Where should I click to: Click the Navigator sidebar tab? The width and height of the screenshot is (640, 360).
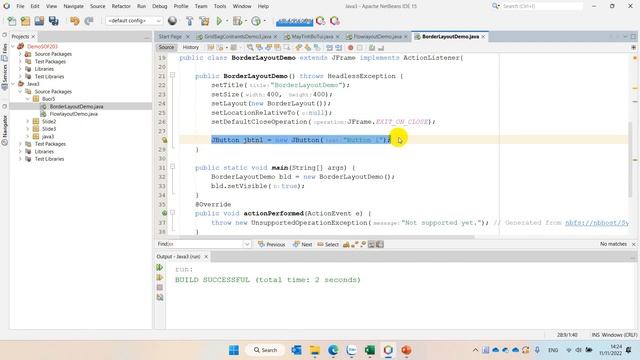tap(4, 129)
